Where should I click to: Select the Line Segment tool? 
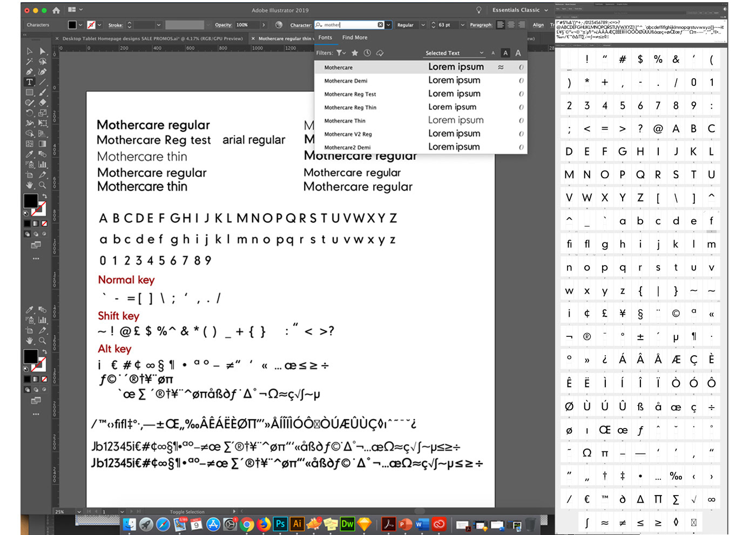coord(43,82)
